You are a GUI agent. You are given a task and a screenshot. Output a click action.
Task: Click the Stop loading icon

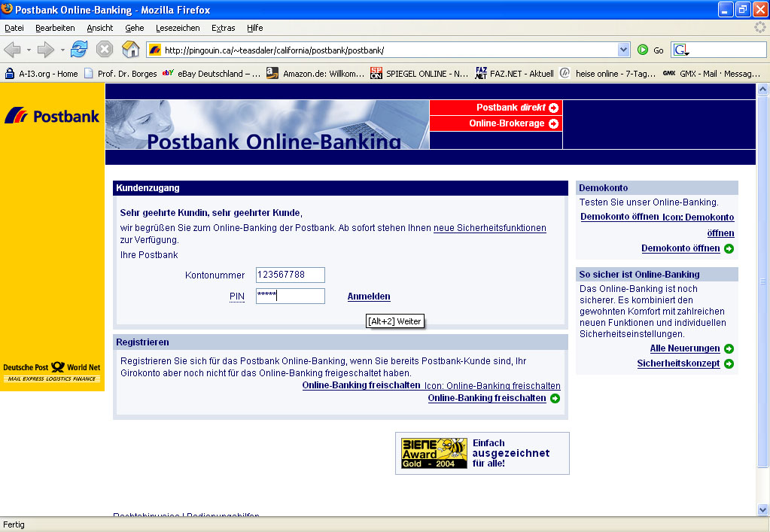[x=104, y=50]
